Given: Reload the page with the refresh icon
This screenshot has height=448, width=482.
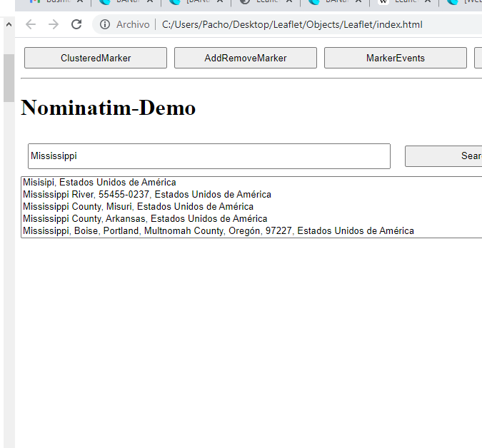Looking at the screenshot, I should [x=76, y=24].
